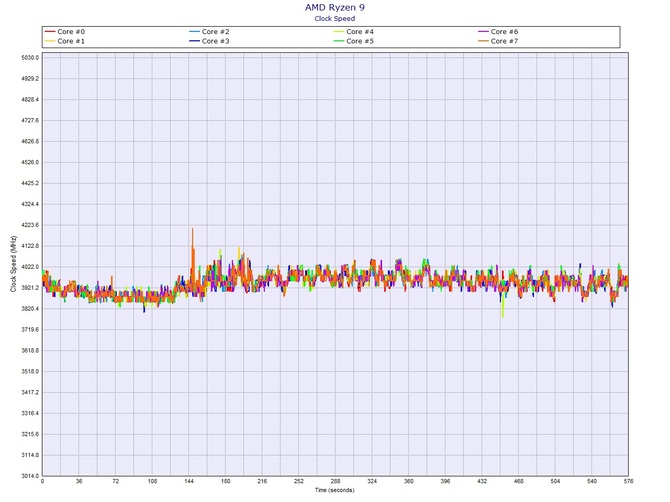Click the 432 x-axis tick label
This screenshot has height=502, width=670.
click(x=482, y=481)
